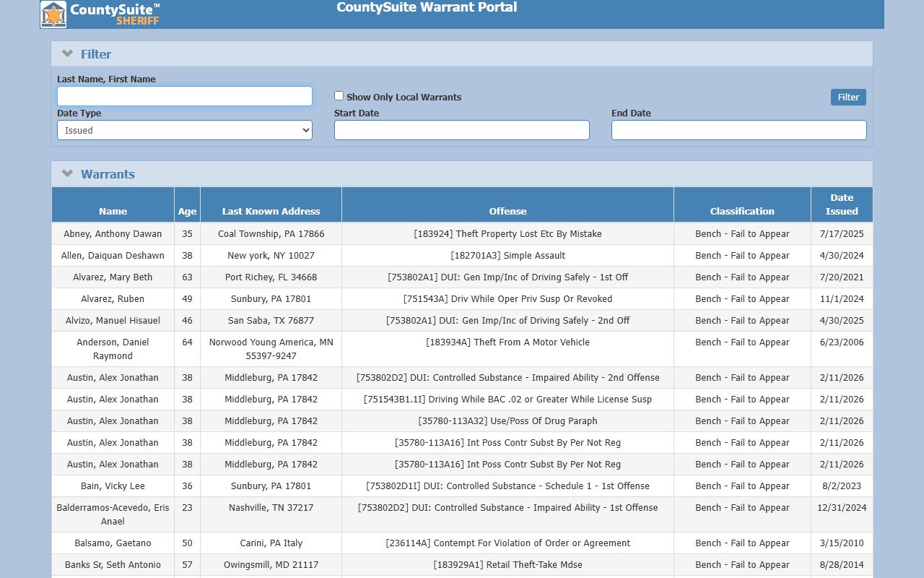Click date issued 12/31/2024
This screenshot has width=924, height=578.
842,507
